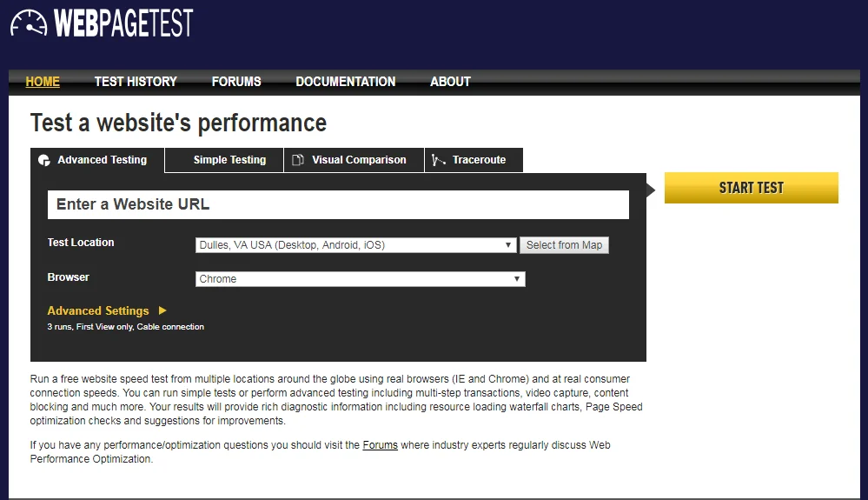
Task: Open the ABOUT page from navigation
Action: [450, 82]
